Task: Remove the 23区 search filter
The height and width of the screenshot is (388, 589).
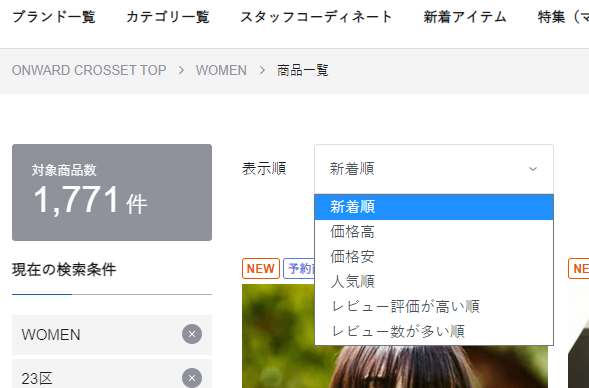Action: (x=192, y=378)
